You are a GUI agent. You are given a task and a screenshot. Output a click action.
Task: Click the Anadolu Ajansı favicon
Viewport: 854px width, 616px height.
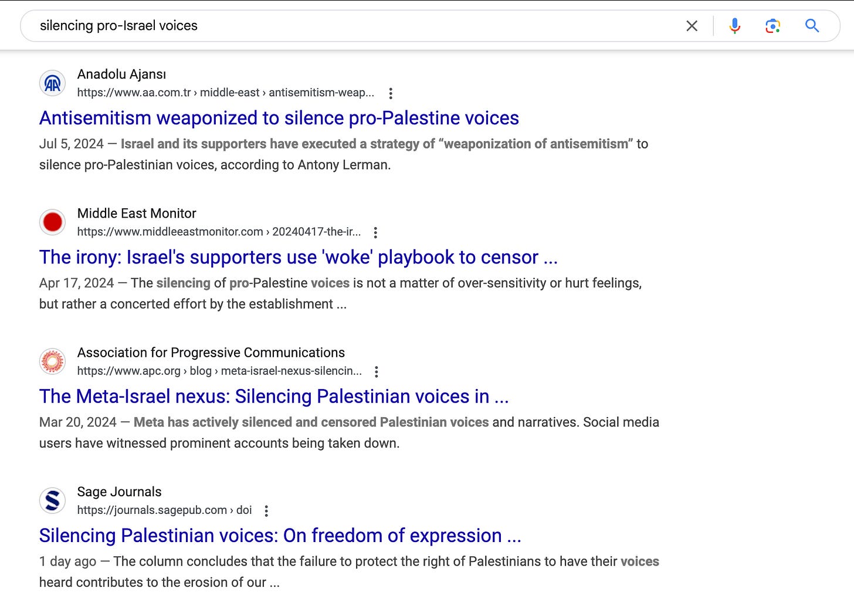52,83
